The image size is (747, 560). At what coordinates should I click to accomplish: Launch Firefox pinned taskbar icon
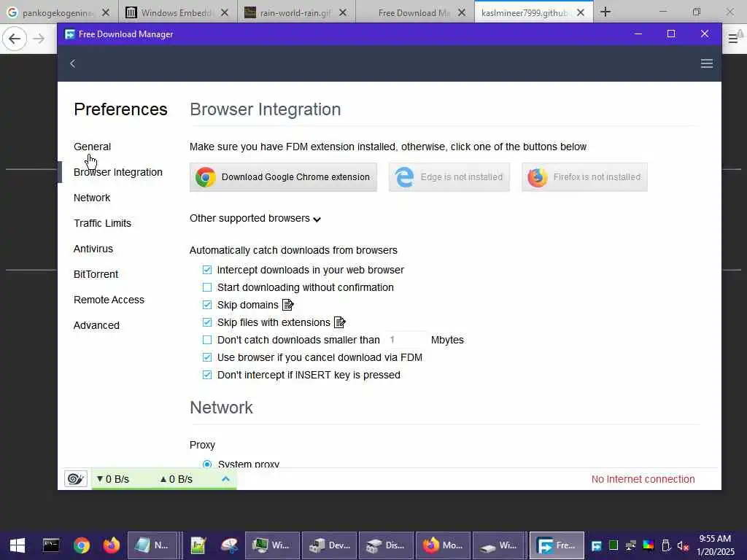tap(112, 545)
